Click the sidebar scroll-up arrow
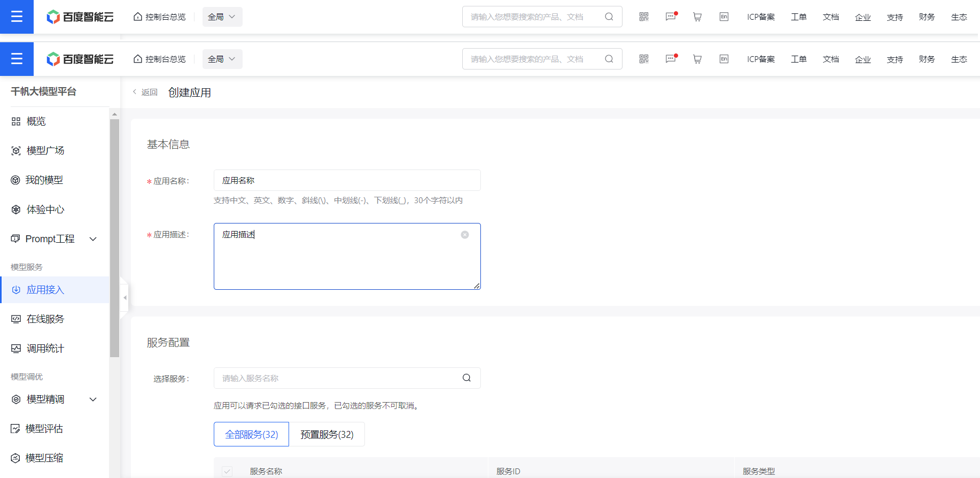 pyautogui.click(x=114, y=114)
